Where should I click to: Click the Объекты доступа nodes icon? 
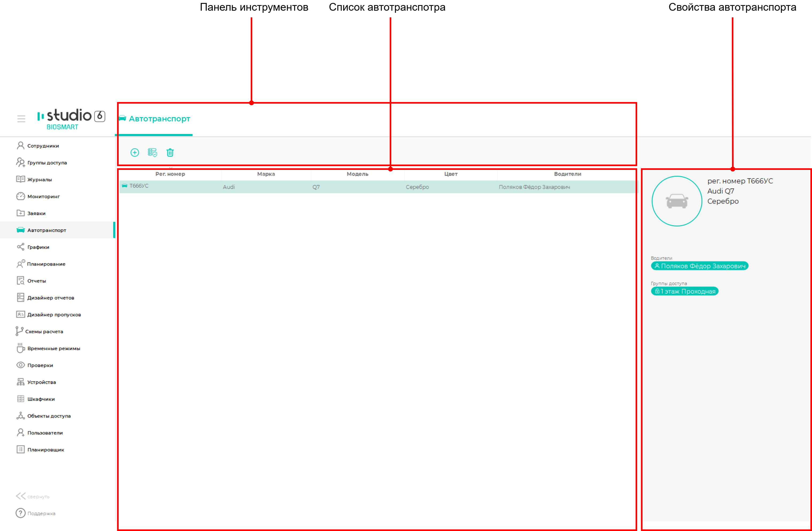pyautogui.click(x=21, y=415)
